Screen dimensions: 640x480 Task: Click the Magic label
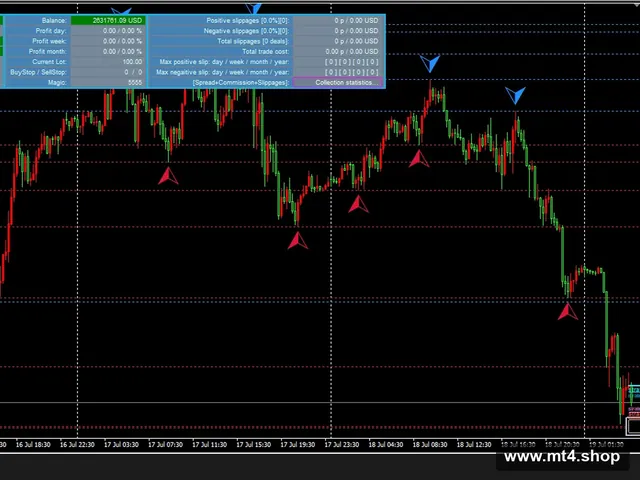[57, 82]
